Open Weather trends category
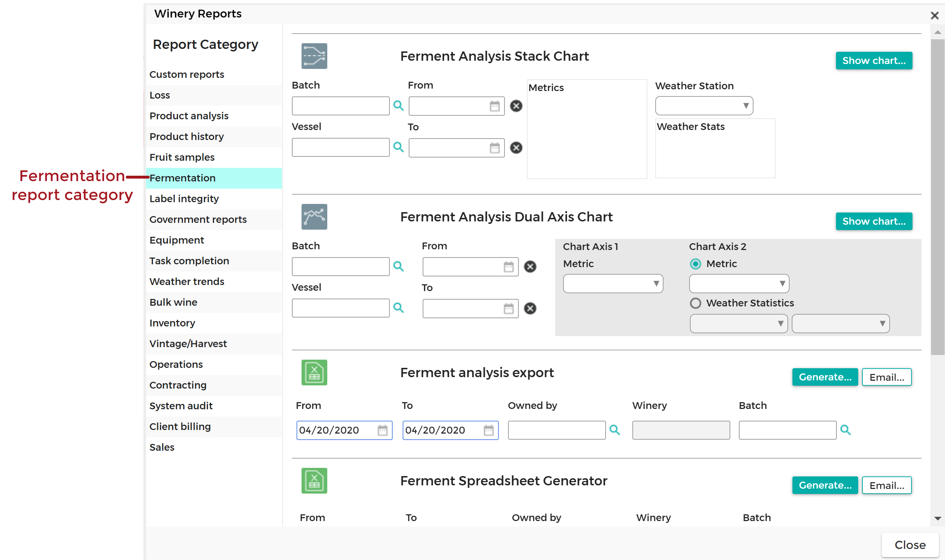 (x=214, y=281)
